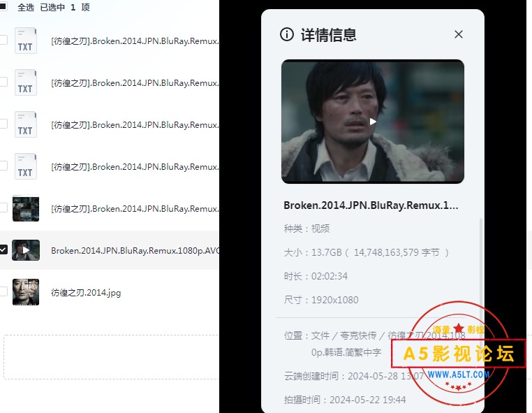Click the dimensions 1920x1080 line

pyautogui.click(x=321, y=300)
